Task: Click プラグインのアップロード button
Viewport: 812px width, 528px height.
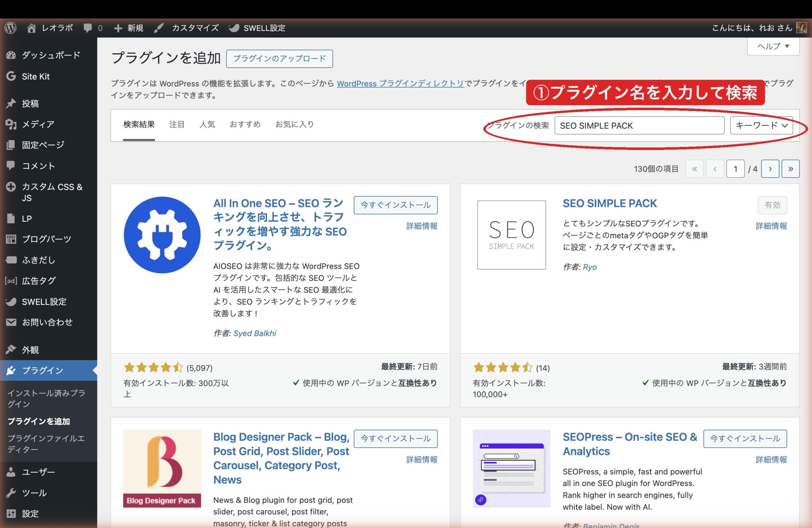Action: tap(279, 59)
